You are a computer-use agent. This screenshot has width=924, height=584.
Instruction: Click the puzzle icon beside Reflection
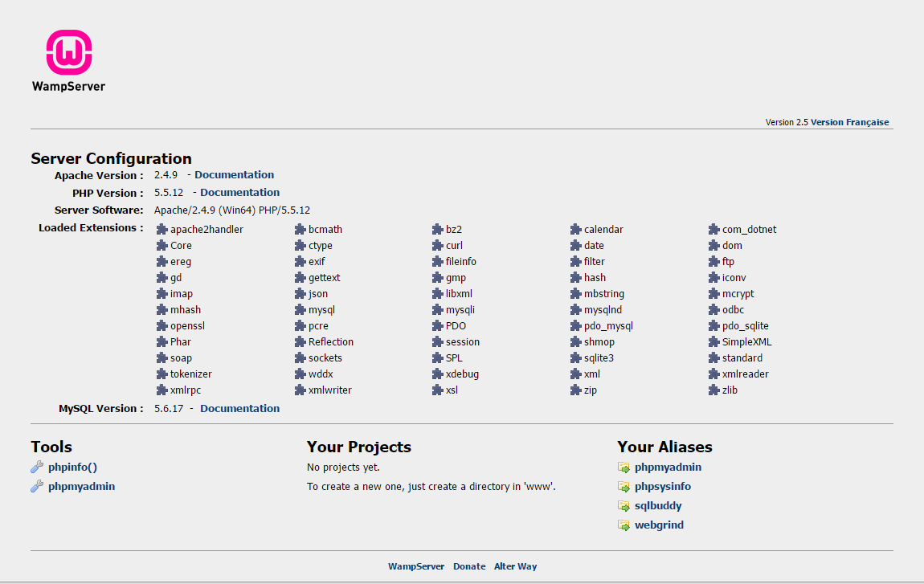[x=300, y=341]
